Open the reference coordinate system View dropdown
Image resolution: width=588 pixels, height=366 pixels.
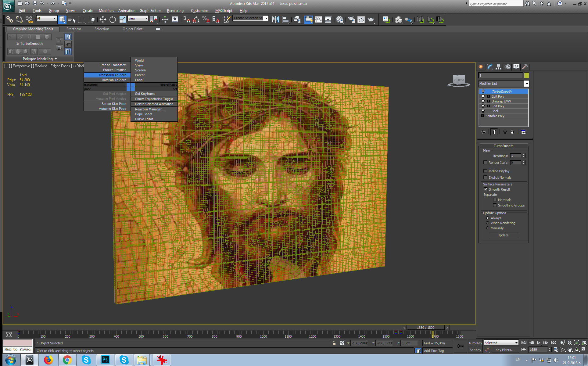point(138,18)
